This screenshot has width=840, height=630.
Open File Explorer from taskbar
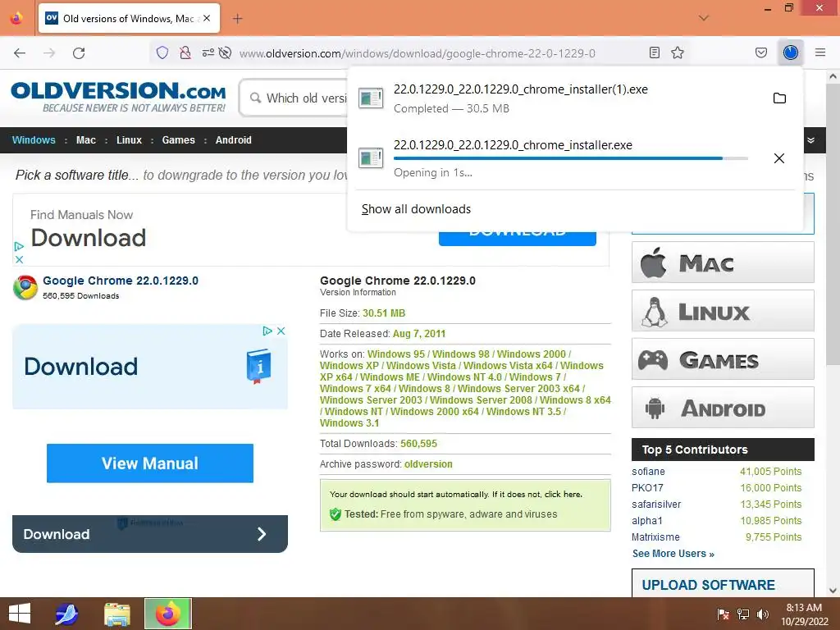pos(116,614)
